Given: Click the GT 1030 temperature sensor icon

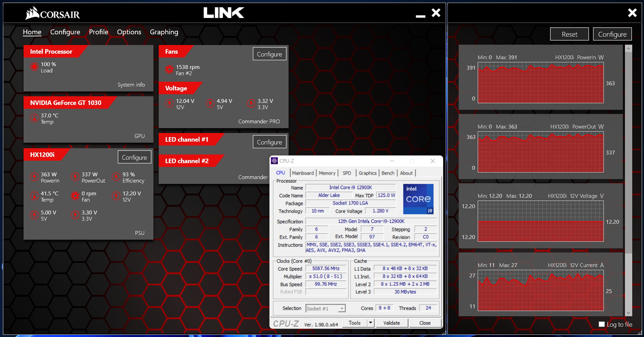Looking at the screenshot, I should tap(34, 118).
